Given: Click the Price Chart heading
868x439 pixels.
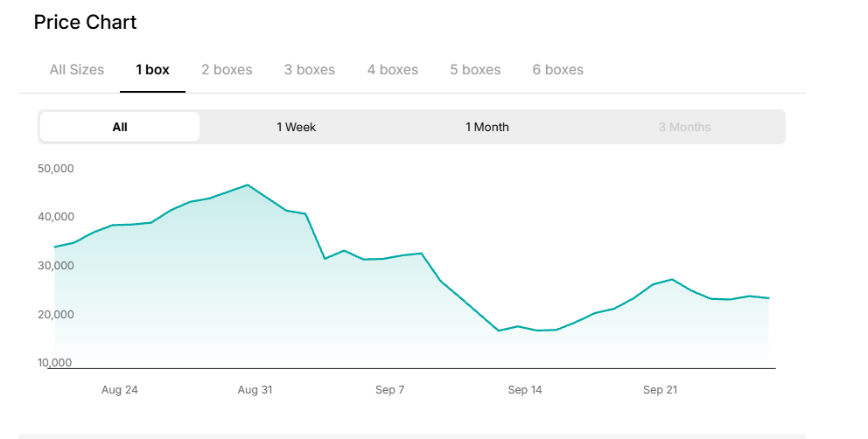Looking at the screenshot, I should pos(85,22).
